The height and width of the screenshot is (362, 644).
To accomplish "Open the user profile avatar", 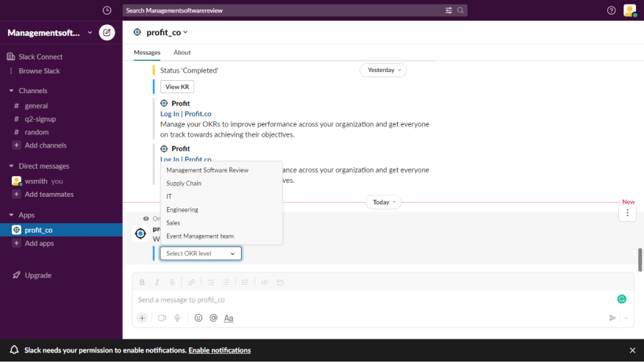I will pyautogui.click(x=629, y=10).
